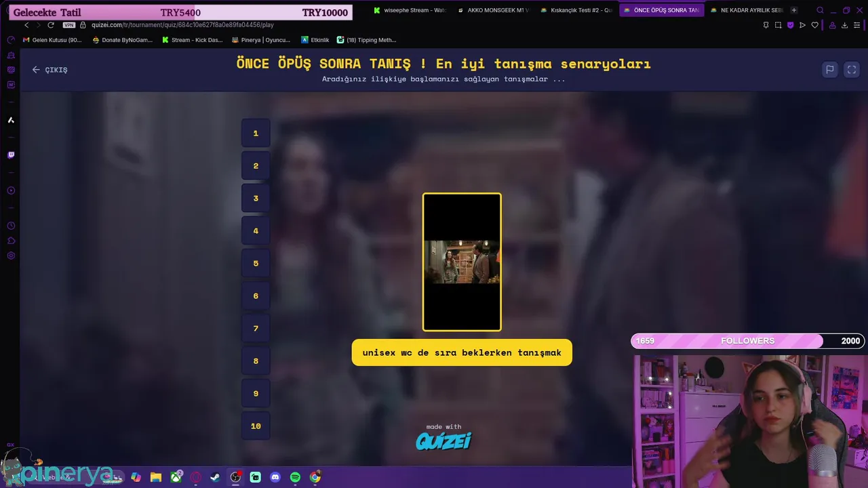Reload the current page
Image resolution: width=868 pixels, height=488 pixels.
[x=50, y=25]
